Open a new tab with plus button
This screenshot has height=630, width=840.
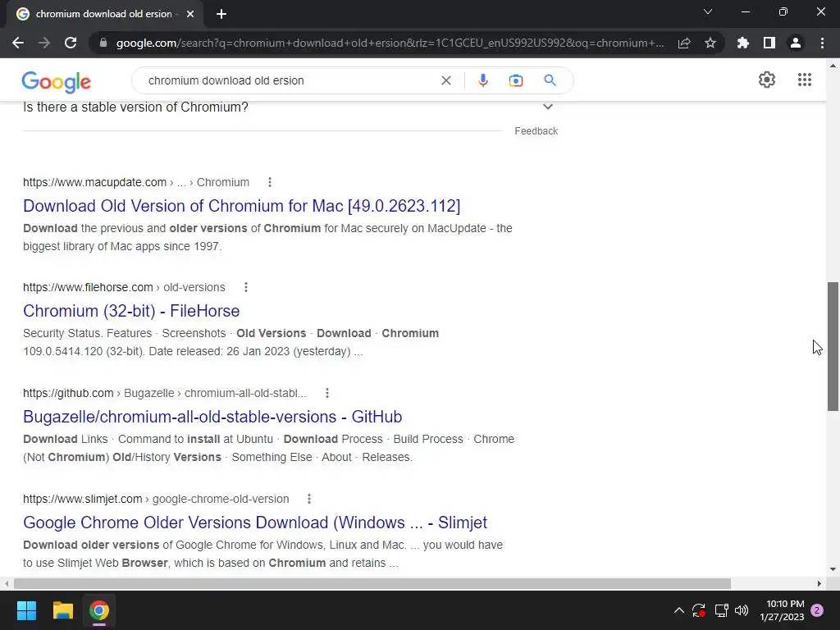tap(221, 14)
